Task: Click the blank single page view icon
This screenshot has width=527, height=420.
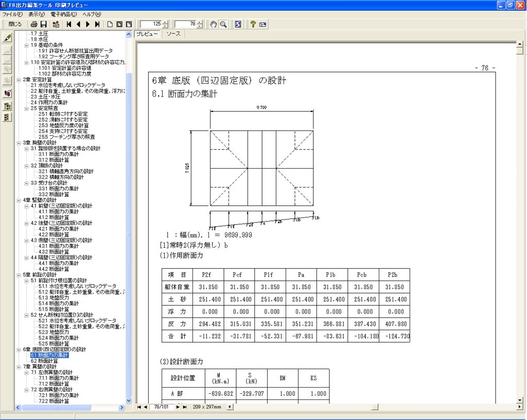Action: (110, 24)
